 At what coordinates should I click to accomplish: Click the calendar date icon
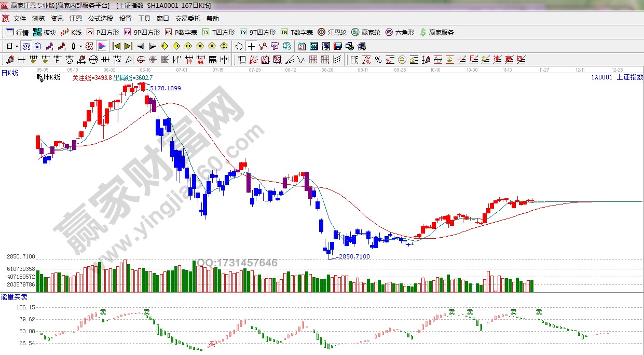tap(302, 46)
